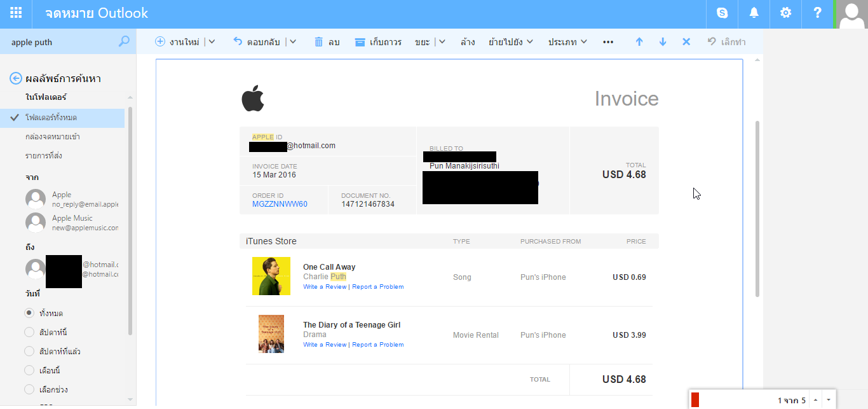868x409 pixels.
Task: Open the help question mark
Action: (x=818, y=13)
